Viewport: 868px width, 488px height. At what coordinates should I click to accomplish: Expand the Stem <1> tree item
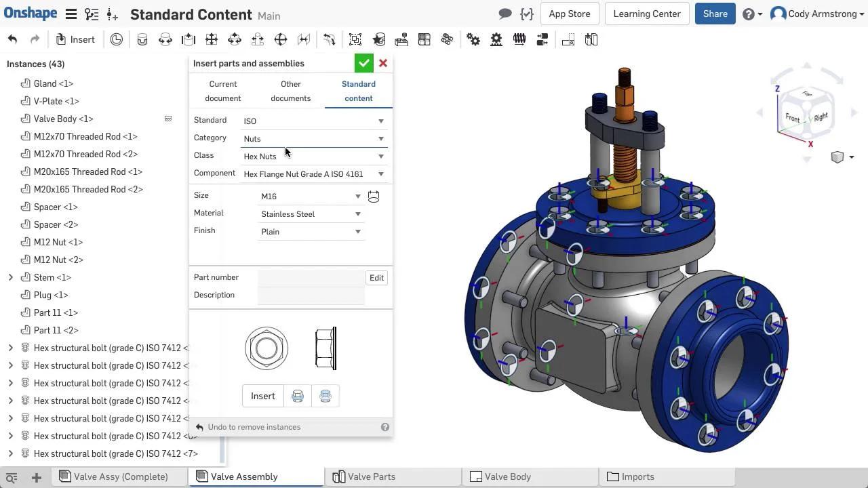pyautogui.click(x=10, y=277)
